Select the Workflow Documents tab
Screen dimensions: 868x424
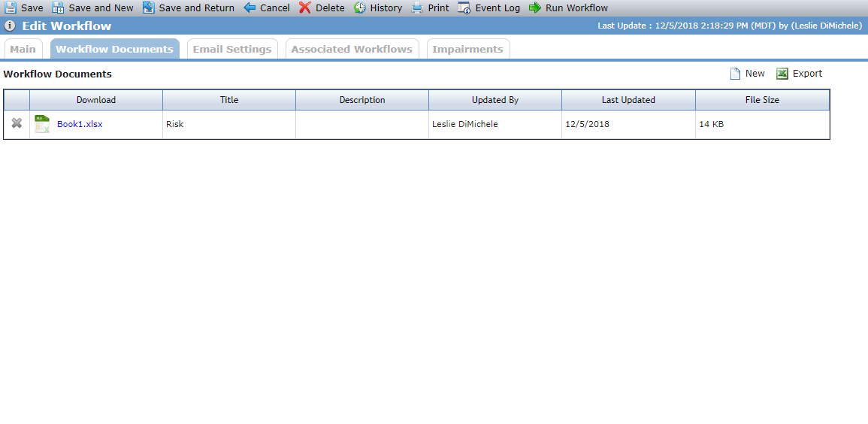[114, 49]
